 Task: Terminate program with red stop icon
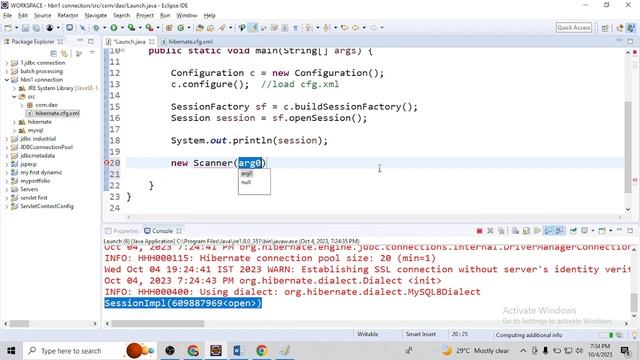coord(479,231)
